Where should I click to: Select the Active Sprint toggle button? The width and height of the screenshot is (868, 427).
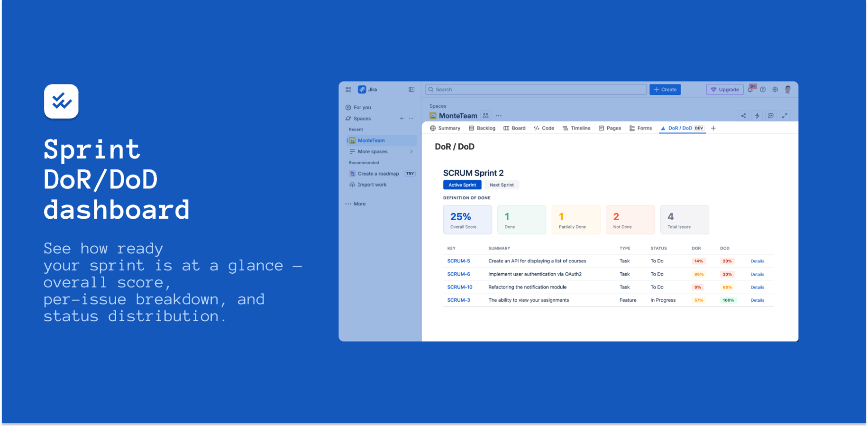[x=462, y=185]
